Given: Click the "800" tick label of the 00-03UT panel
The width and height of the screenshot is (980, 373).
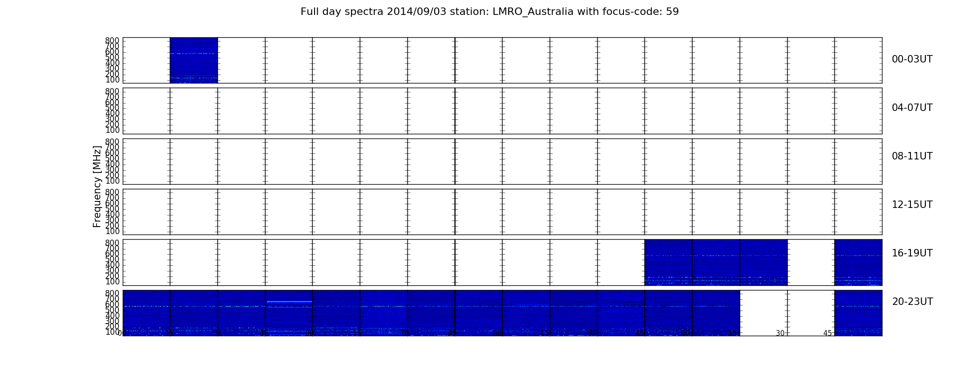Looking at the screenshot, I should pos(112,41).
